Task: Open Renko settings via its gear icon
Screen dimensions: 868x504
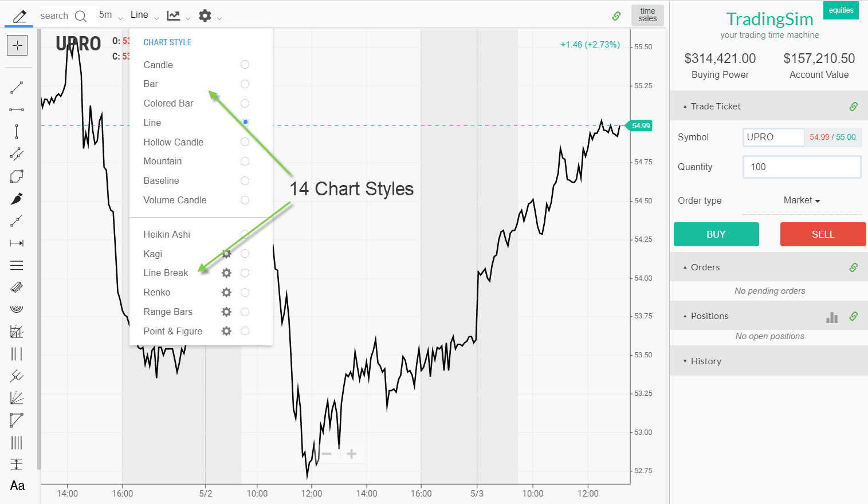Action: pyautogui.click(x=226, y=292)
